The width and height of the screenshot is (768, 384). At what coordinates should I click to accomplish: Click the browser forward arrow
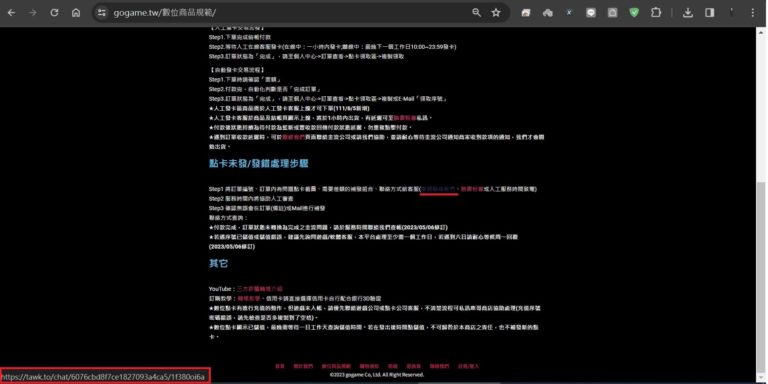pos(33,13)
